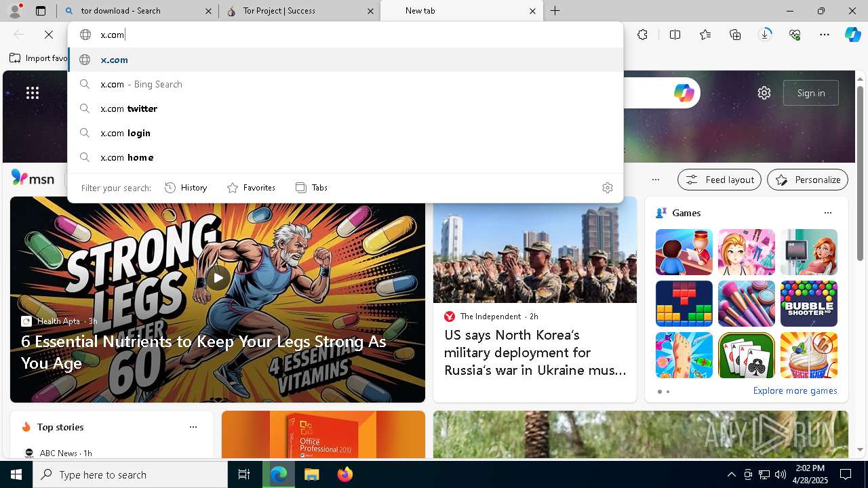The width and height of the screenshot is (868, 488).
Task: Open the Collections toolbar icon
Action: (x=735, y=35)
